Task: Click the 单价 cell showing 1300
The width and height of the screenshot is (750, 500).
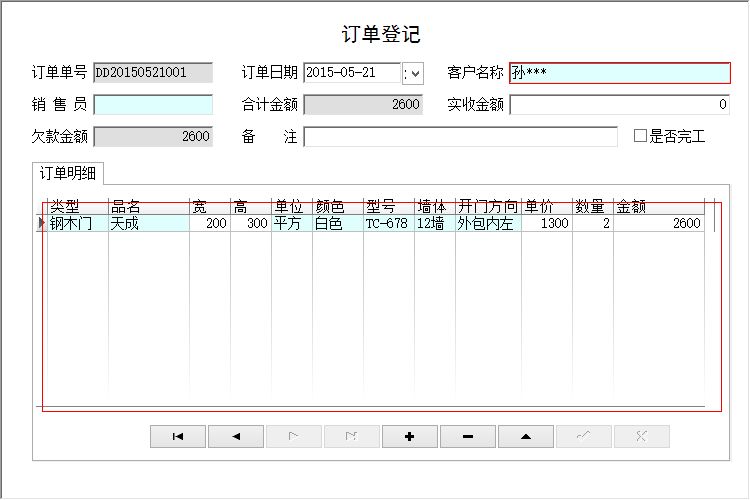Action: click(x=547, y=224)
